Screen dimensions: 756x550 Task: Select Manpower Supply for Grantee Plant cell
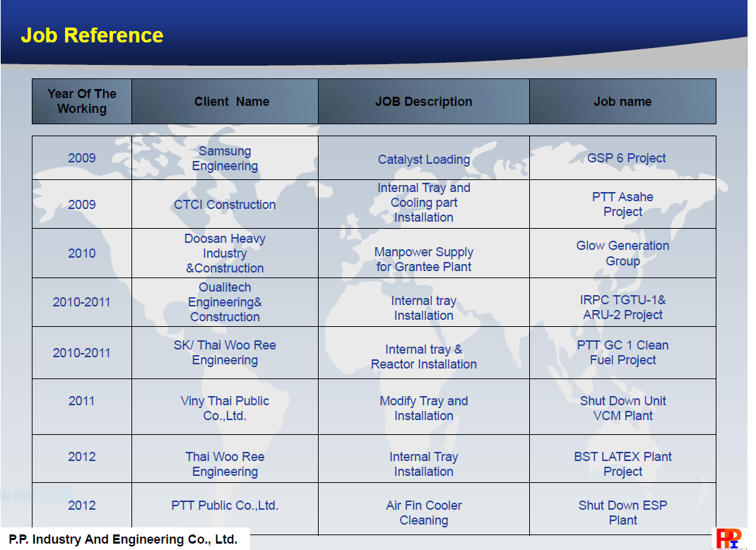click(423, 259)
